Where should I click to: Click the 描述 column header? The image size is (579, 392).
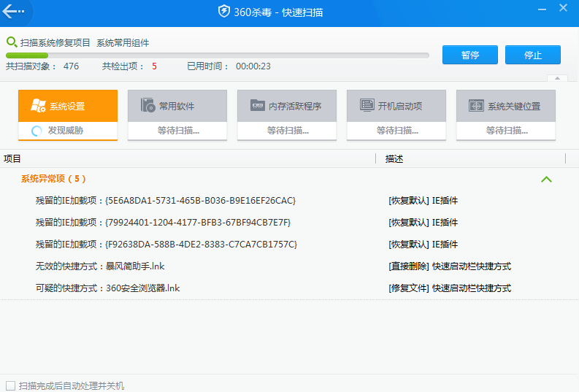(394, 158)
